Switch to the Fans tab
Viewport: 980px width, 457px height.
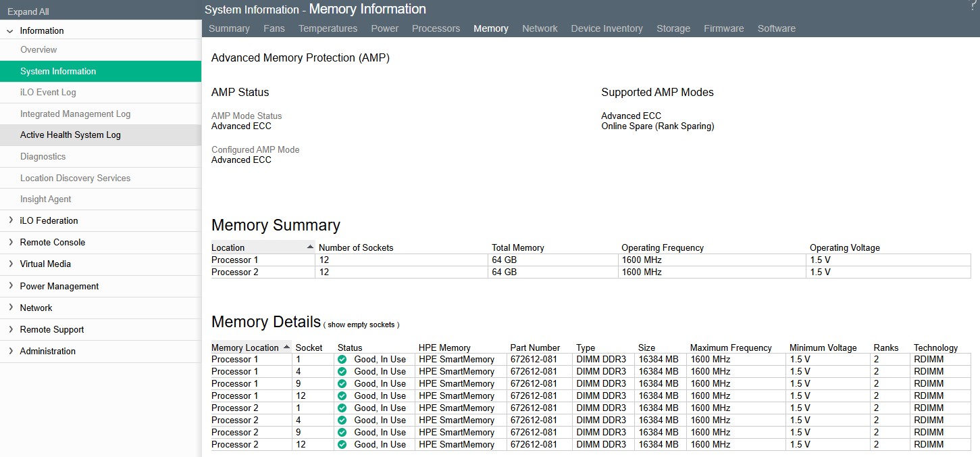click(x=274, y=28)
